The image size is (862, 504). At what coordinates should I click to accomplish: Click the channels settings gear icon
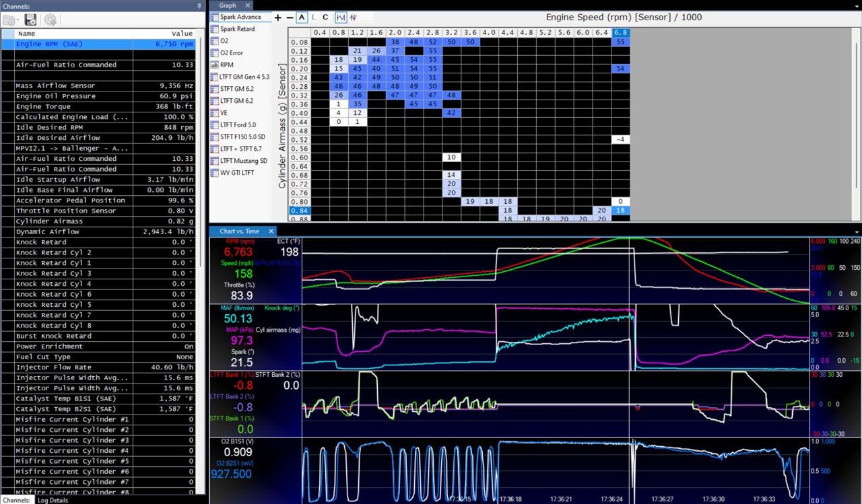(x=51, y=20)
